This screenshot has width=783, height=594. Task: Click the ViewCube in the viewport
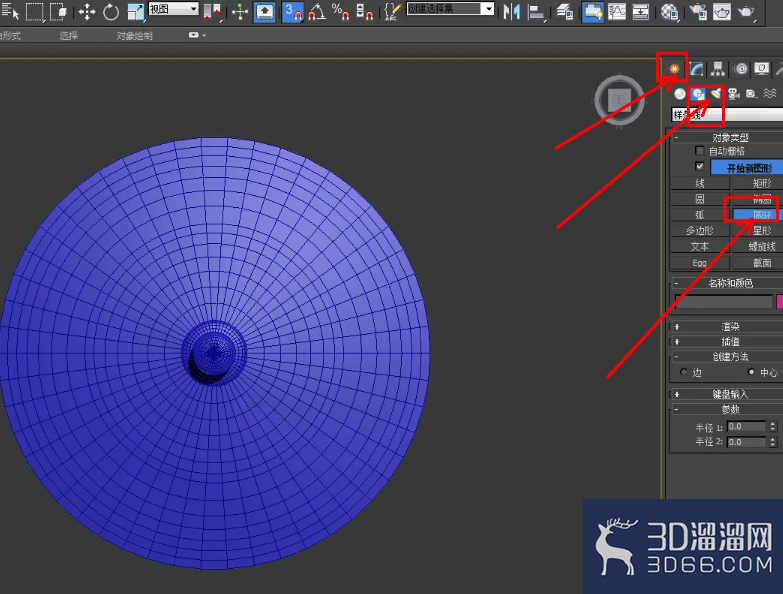click(x=619, y=100)
